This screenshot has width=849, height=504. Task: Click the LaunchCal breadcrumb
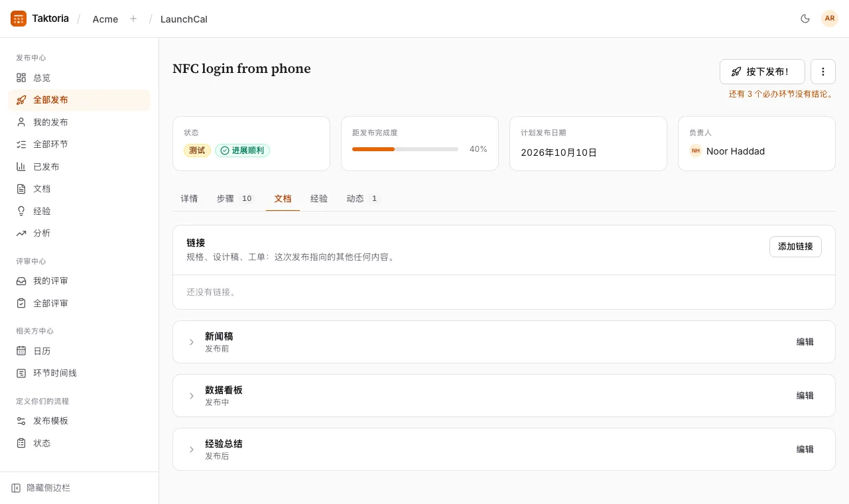184,19
